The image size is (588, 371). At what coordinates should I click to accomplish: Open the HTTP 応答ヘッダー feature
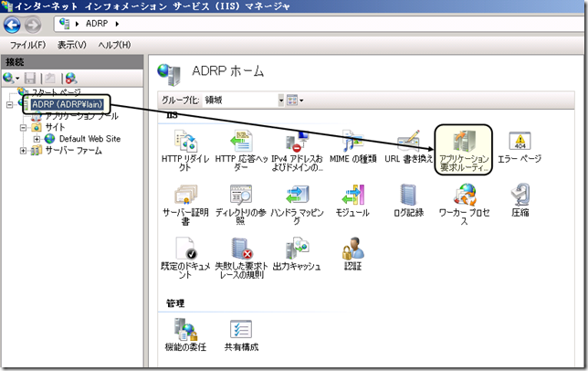(241, 151)
